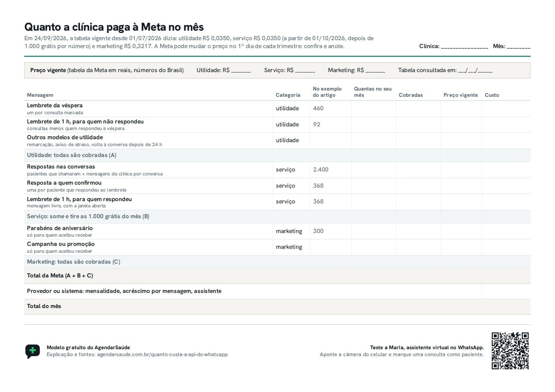Click the QR code for Maria assistant
The image size is (555, 392).
point(510,351)
